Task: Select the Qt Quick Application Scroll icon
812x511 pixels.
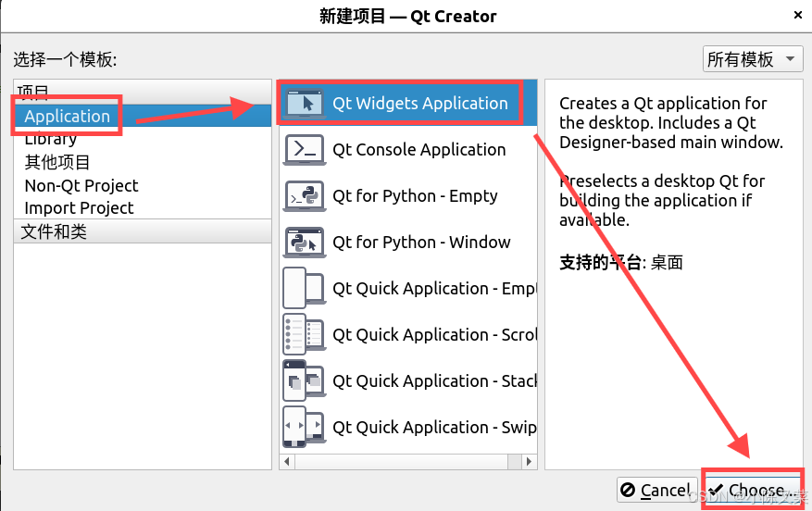Action: click(x=305, y=334)
